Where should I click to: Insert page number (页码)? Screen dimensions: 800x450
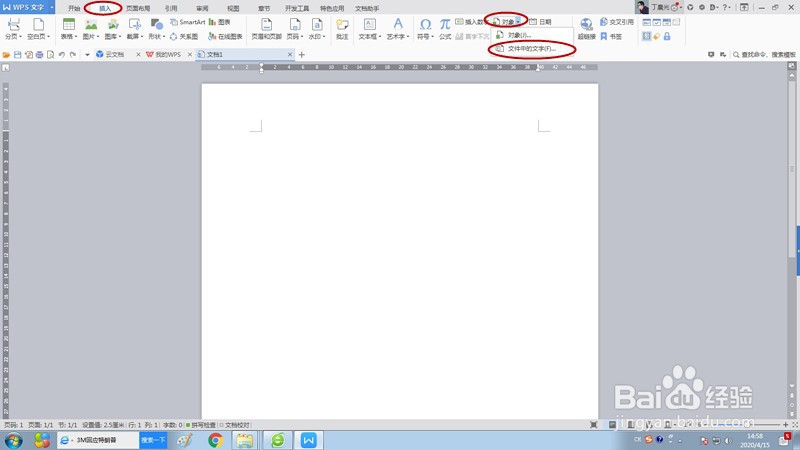tap(294, 29)
